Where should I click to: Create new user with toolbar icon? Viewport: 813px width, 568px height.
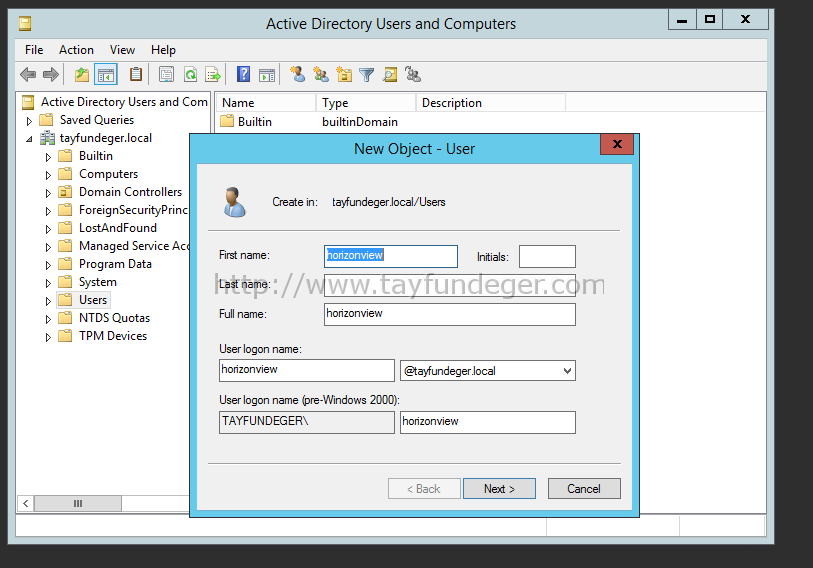tap(298, 74)
